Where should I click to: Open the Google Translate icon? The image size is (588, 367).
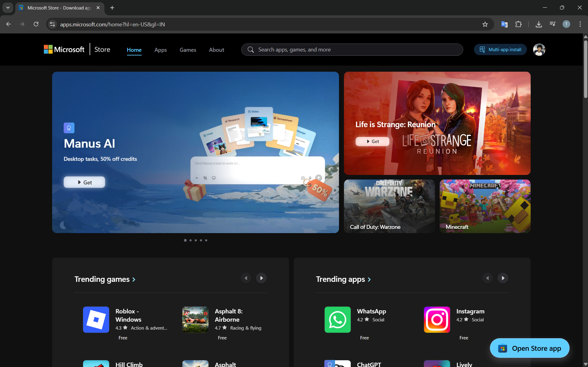504,24
